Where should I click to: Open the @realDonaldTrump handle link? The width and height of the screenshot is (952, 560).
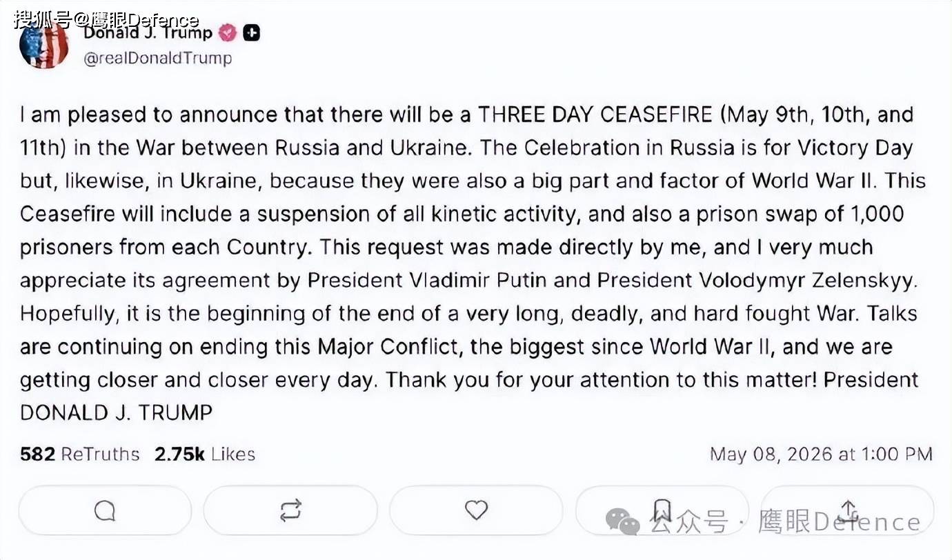coord(157,58)
